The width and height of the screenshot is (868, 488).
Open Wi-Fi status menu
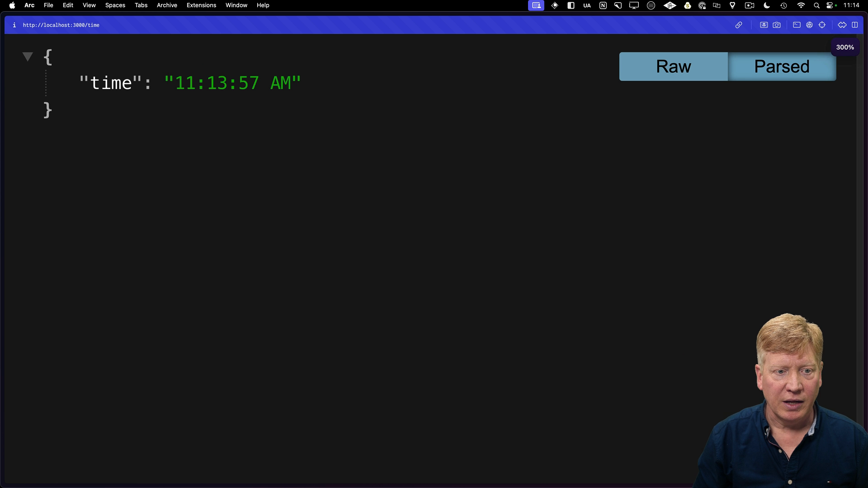(801, 5)
